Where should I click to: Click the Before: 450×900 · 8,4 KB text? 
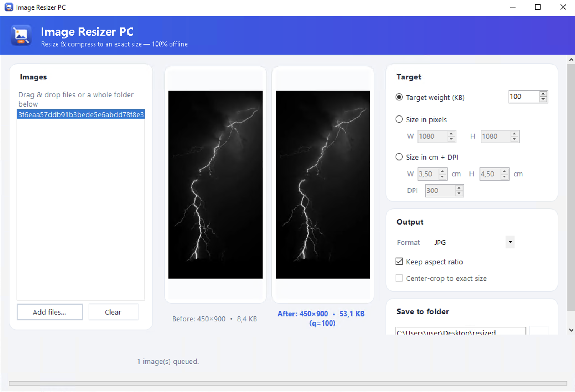(x=214, y=319)
